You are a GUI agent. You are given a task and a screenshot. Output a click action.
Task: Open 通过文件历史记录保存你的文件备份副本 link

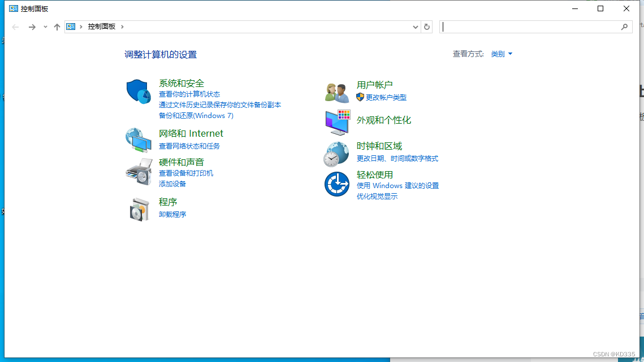pyautogui.click(x=220, y=105)
